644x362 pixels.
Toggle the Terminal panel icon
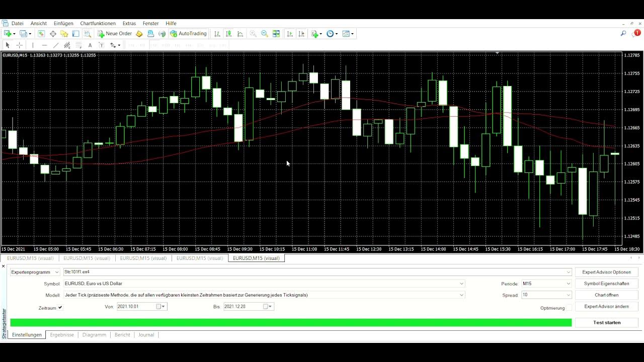[x=76, y=34]
